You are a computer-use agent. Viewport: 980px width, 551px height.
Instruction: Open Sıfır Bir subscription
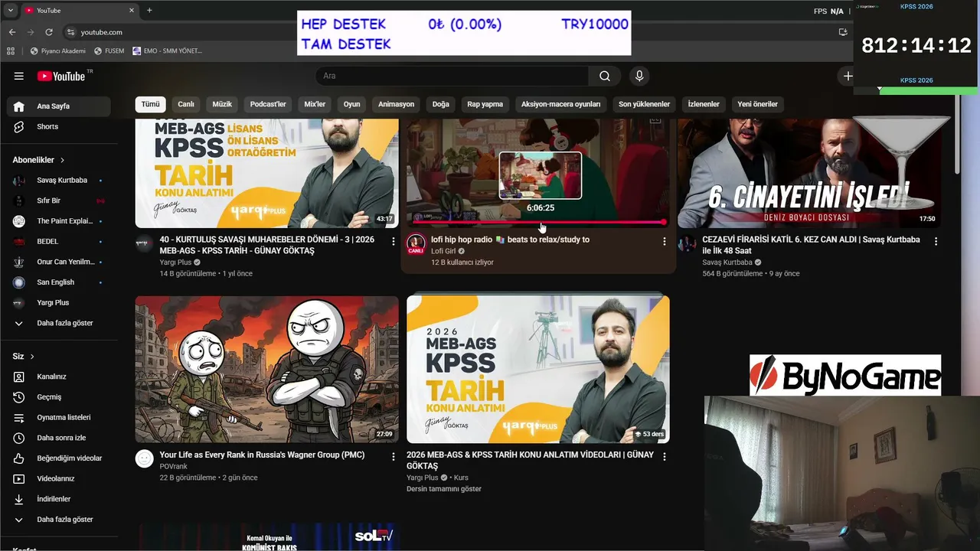click(x=58, y=201)
